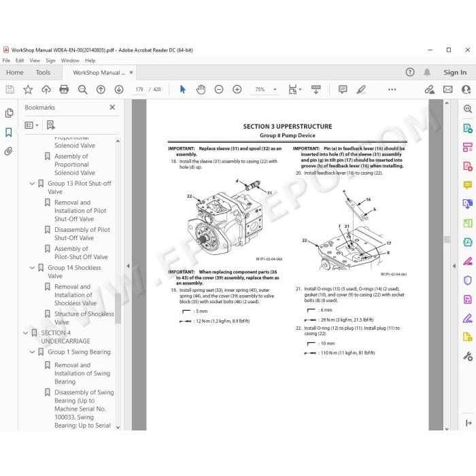476x476 pixels.
Task: Choose the Selection arrow tool
Action: click(182, 89)
